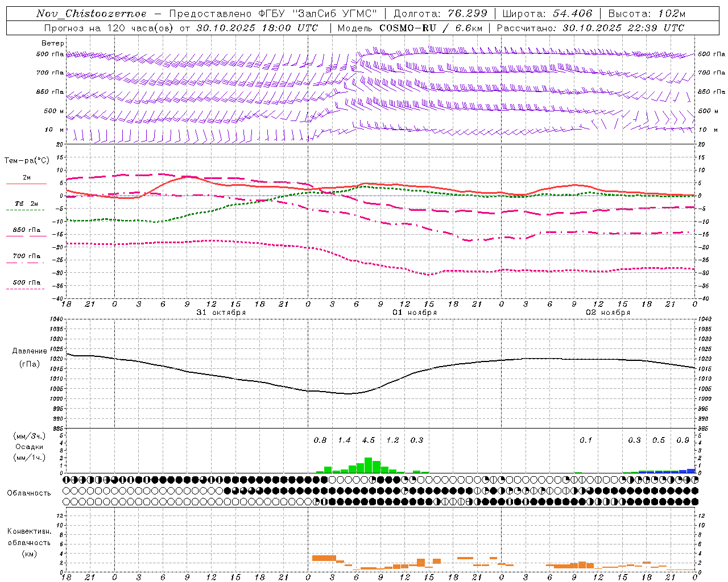
Task: Click the 1.2 precipitation value
Action: click(x=392, y=440)
